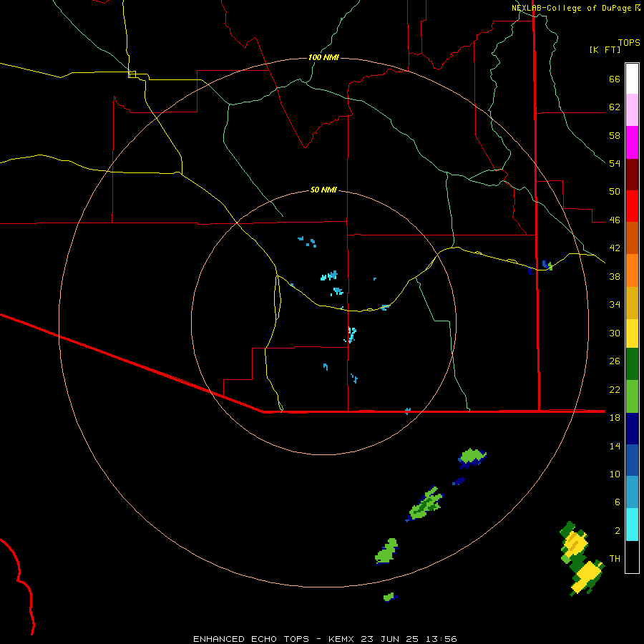Screen dimensions: 644x644
Task: Click the mustard gold legend swatch
Action: click(632, 303)
